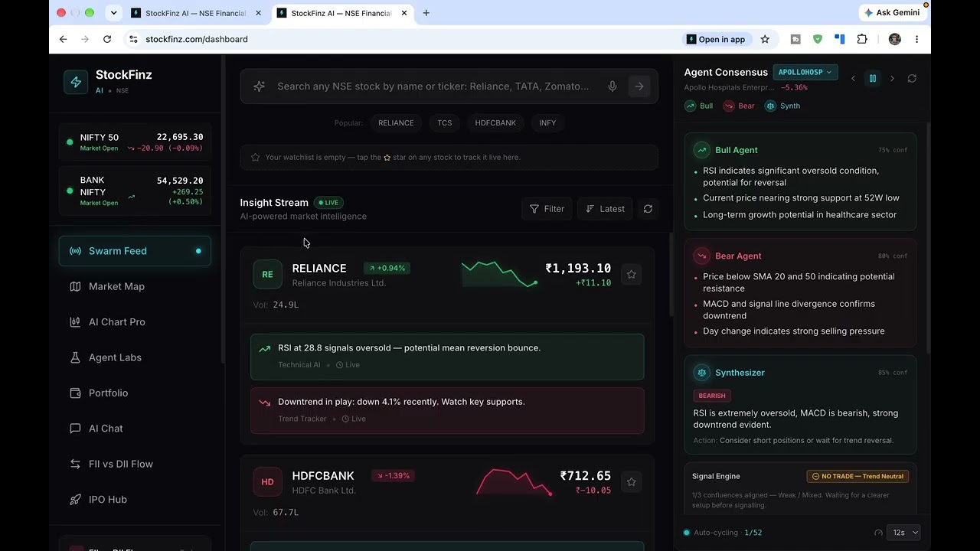
Task: Select popular stock chip HDFCBANK
Action: click(495, 122)
